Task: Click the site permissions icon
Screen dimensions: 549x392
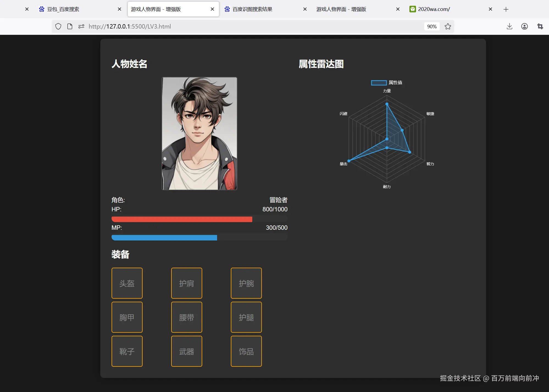Action: coord(81,26)
